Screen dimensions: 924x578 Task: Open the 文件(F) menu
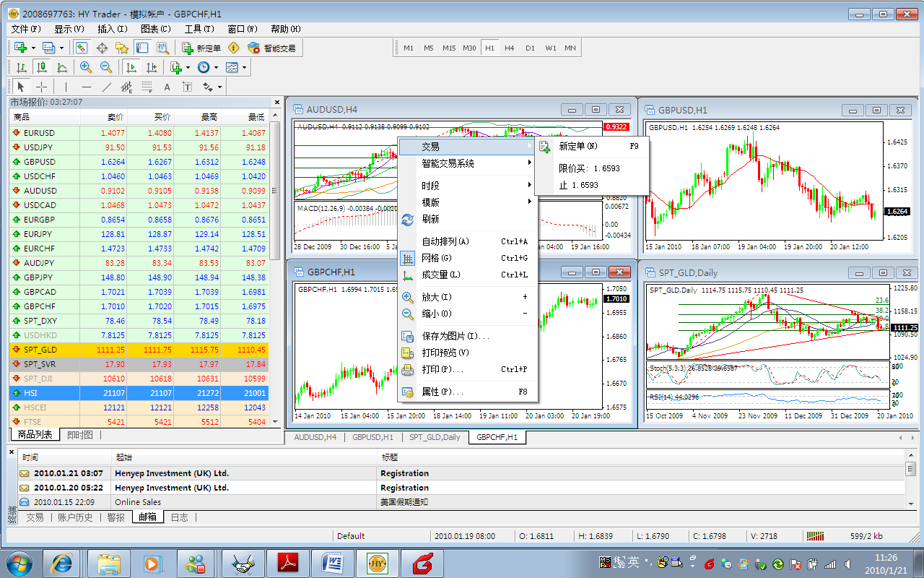click(26, 29)
